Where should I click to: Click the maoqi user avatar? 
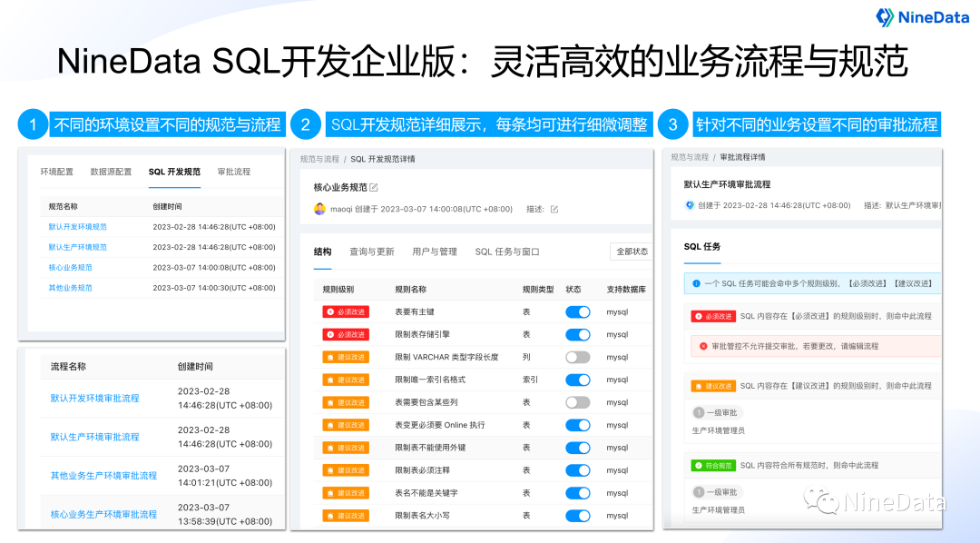(319, 209)
